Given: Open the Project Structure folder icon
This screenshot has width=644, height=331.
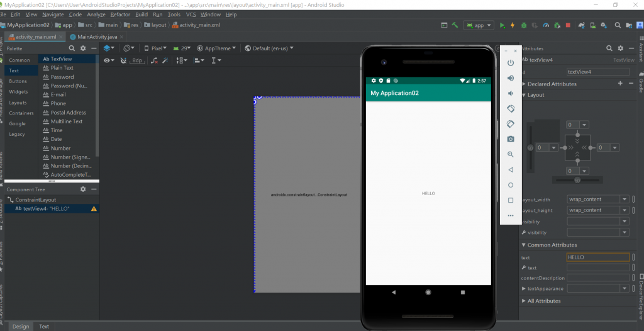Looking at the screenshot, I should (629, 25).
